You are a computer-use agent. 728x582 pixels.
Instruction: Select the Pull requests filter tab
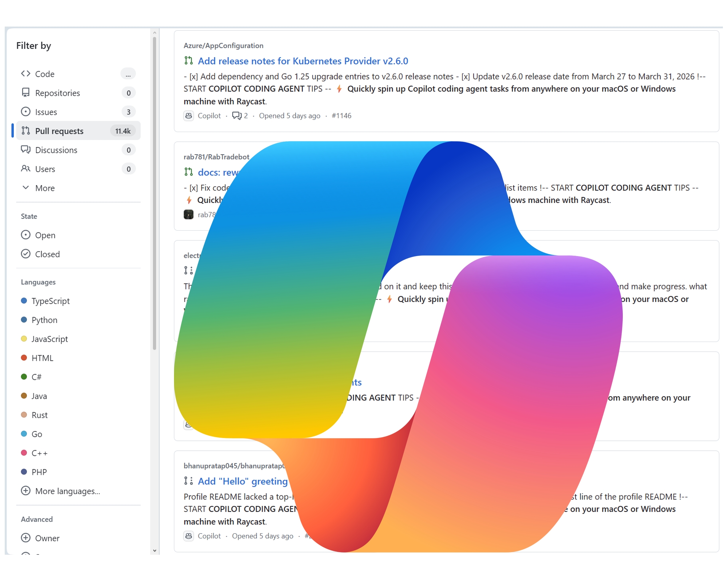click(59, 131)
